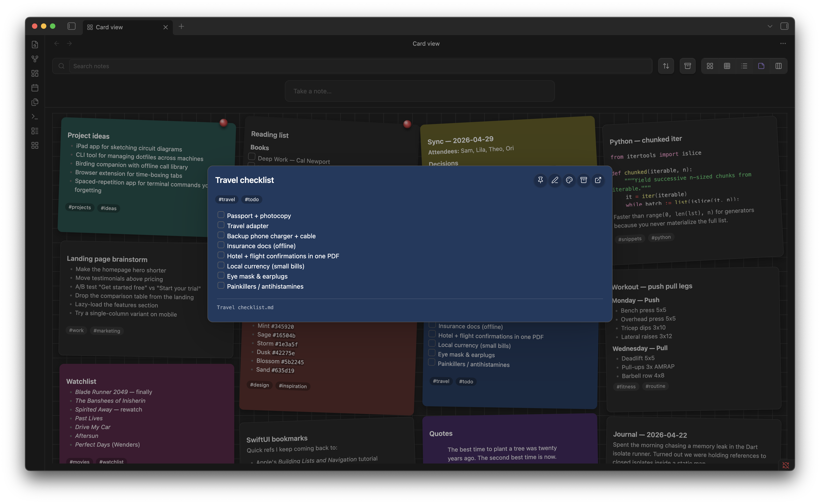Open Travel checklist in a new pane
The width and height of the screenshot is (820, 504).
coord(598,180)
